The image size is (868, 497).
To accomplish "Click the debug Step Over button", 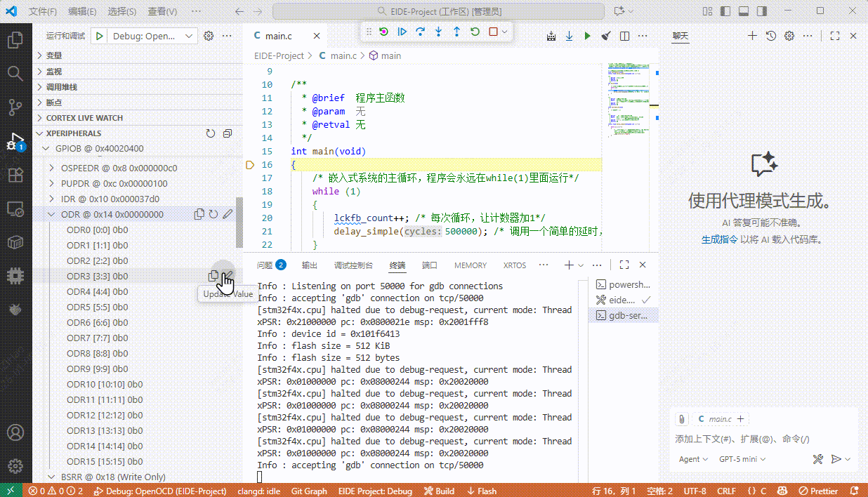I will click(x=420, y=32).
